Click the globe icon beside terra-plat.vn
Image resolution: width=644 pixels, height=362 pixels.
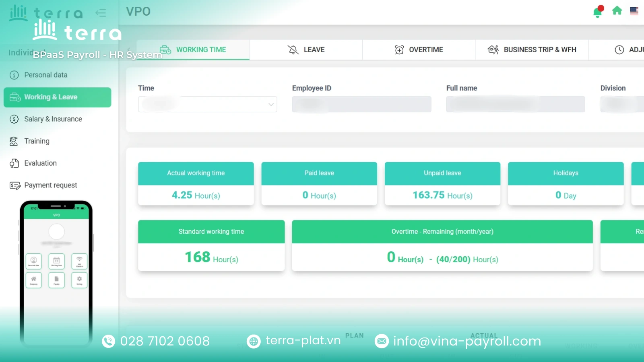pyautogui.click(x=254, y=341)
